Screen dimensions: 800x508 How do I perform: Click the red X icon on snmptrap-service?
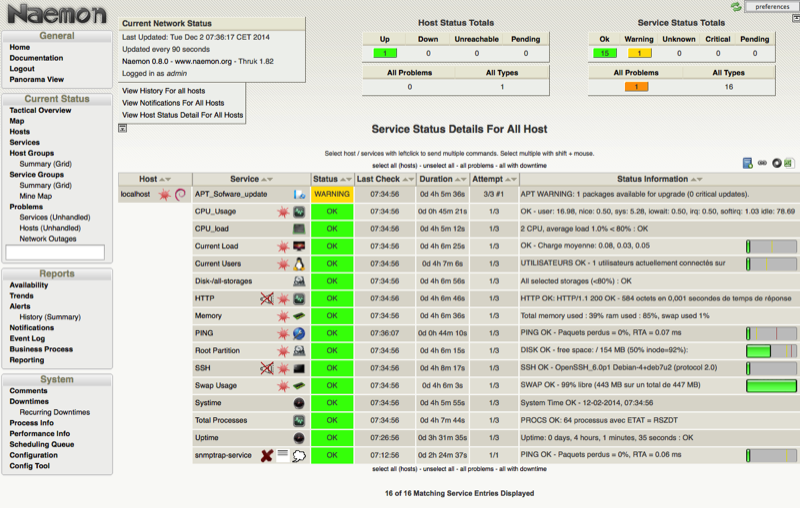click(x=267, y=455)
